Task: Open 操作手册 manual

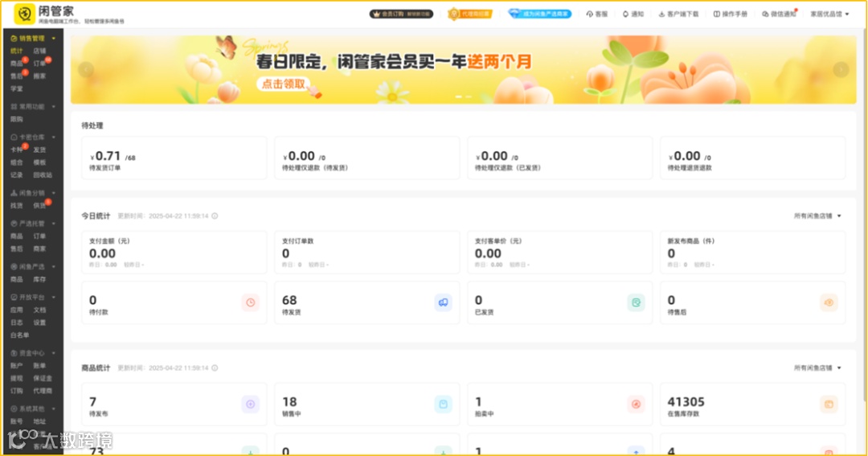Action: pos(730,14)
